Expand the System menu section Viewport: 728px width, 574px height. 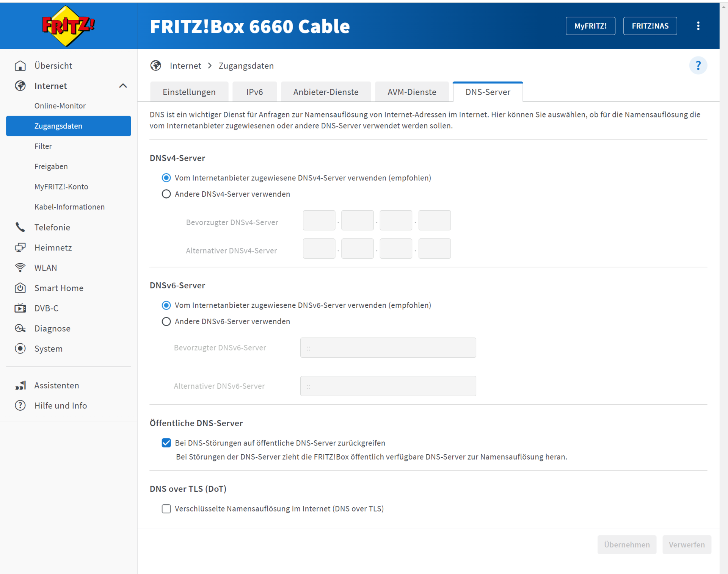[x=48, y=349]
